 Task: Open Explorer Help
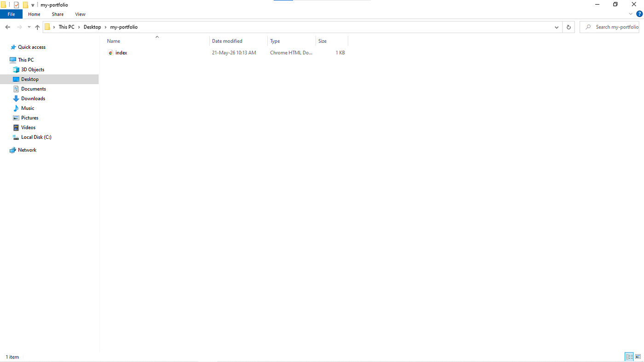tap(639, 14)
